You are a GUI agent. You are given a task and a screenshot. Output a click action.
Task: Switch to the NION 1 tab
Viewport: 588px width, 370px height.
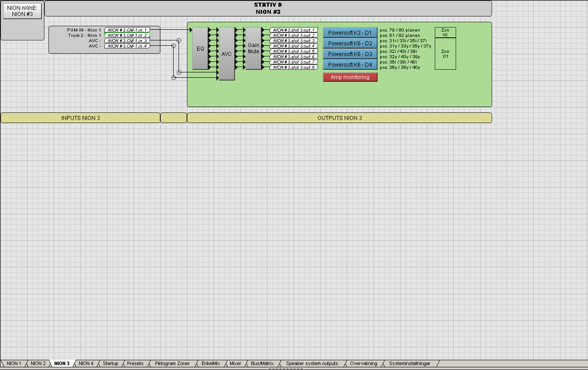(x=14, y=363)
